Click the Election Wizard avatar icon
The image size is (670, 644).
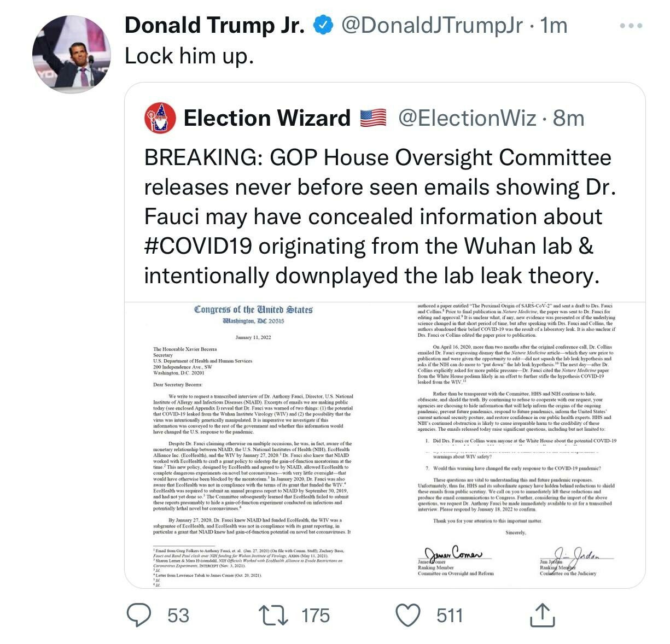click(160, 118)
